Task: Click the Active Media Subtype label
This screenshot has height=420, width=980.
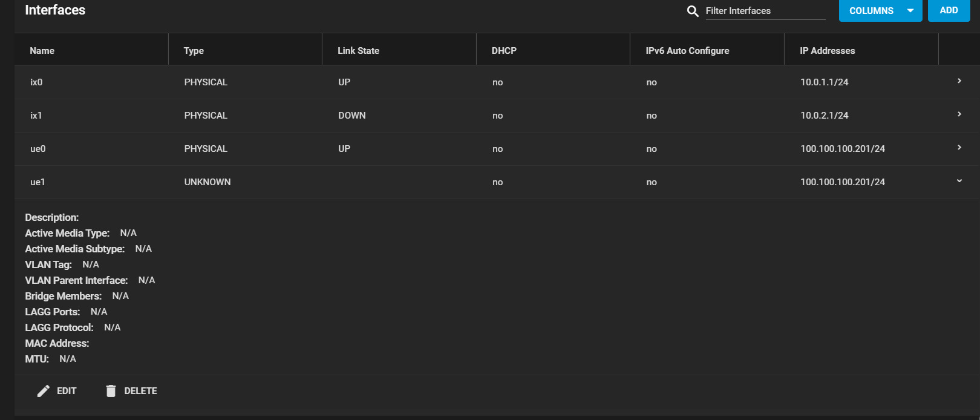Action: pyautogui.click(x=74, y=249)
